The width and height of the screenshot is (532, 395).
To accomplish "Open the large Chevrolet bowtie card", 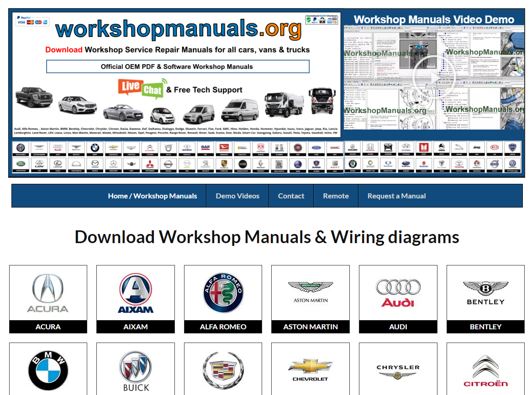I will pyautogui.click(x=311, y=369).
